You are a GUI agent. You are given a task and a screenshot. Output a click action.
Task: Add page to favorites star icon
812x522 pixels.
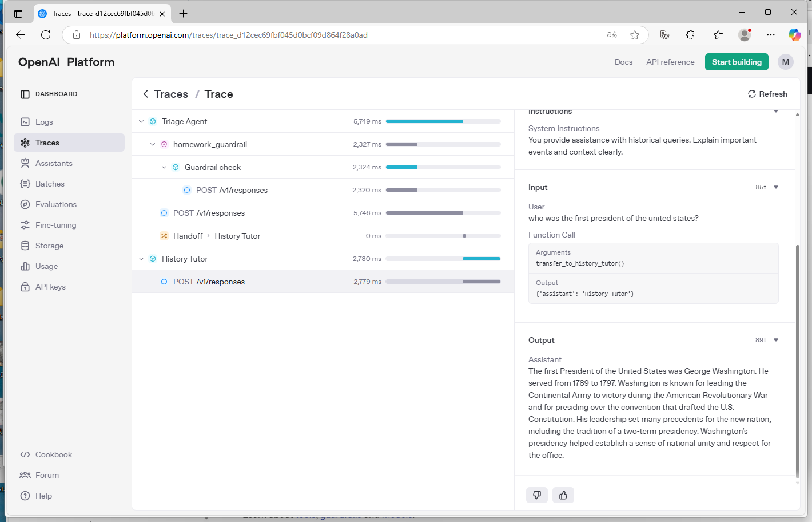pyautogui.click(x=635, y=35)
